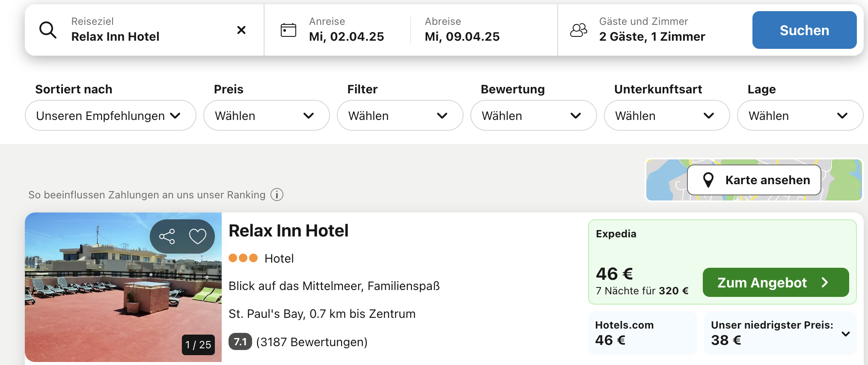This screenshot has height=365, width=868.
Task: Open the Bewertung dropdown
Action: 533,115
